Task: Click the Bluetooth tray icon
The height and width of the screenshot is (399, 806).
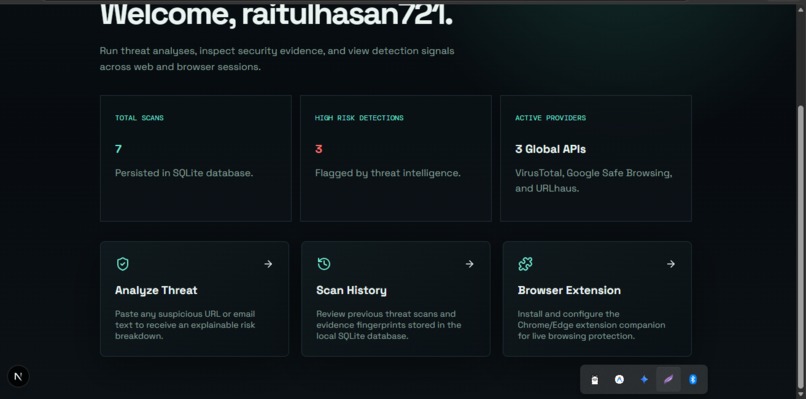Action: pos(693,379)
